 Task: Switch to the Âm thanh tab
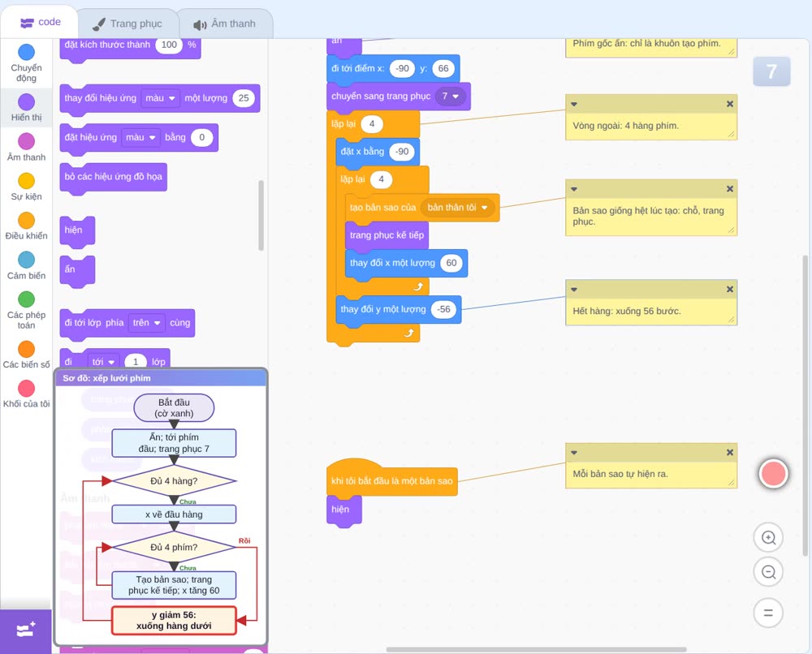[225, 24]
